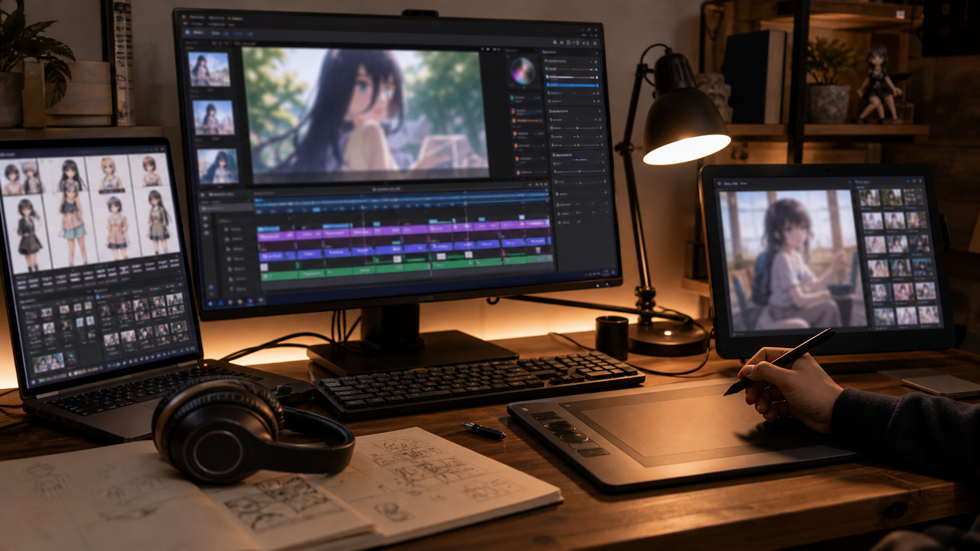This screenshot has height=551, width=980.
Task: Click the bottom track header icon beside the timeline
Action: click(227, 289)
